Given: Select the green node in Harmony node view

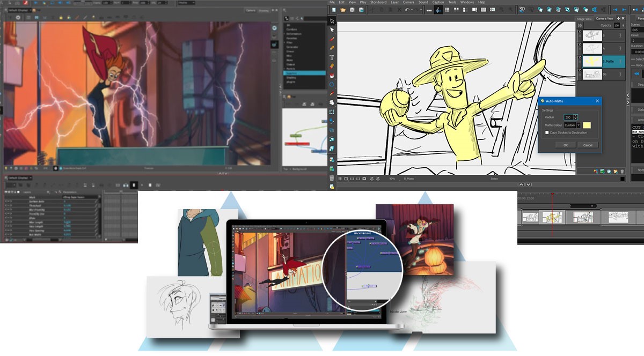Looking at the screenshot, I should tap(296, 136).
